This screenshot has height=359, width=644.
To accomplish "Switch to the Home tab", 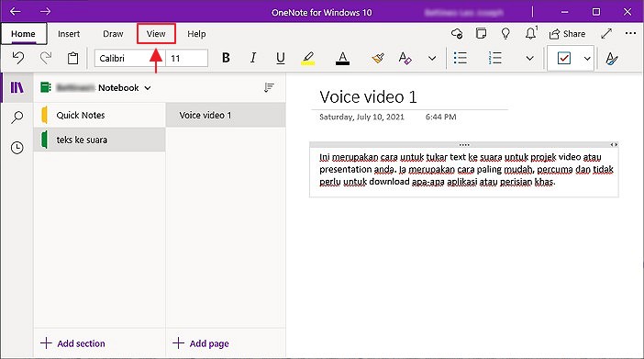I will coord(24,34).
